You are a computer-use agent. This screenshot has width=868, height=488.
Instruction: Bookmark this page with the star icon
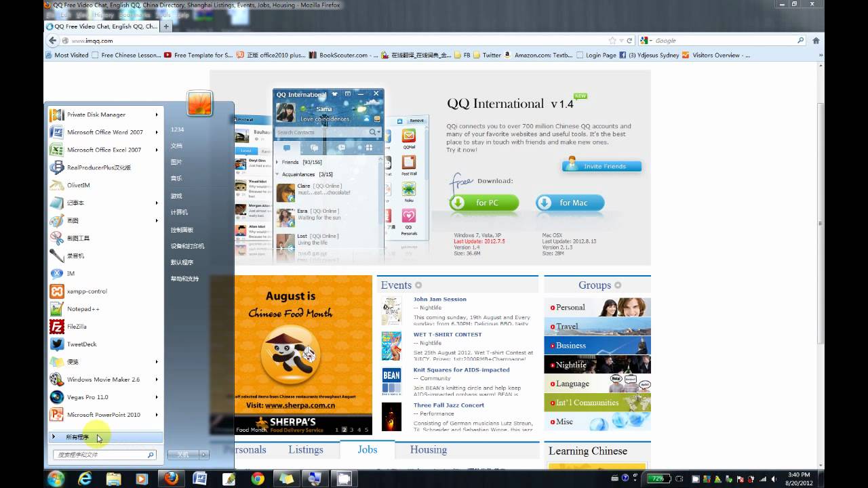click(x=612, y=41)
